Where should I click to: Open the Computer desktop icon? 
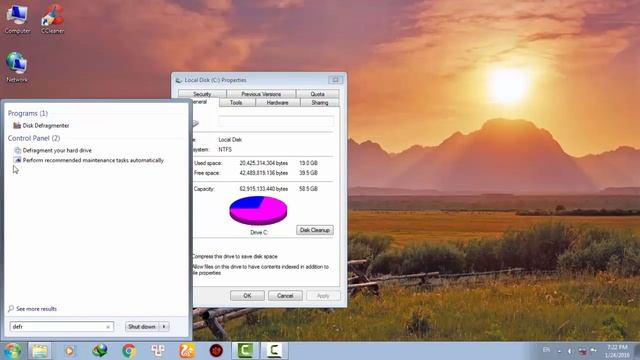[17, 19]
